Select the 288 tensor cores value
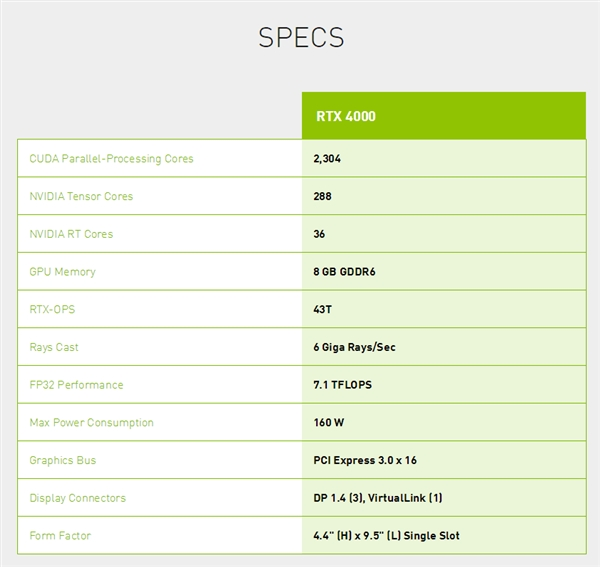 click(322, 196)
